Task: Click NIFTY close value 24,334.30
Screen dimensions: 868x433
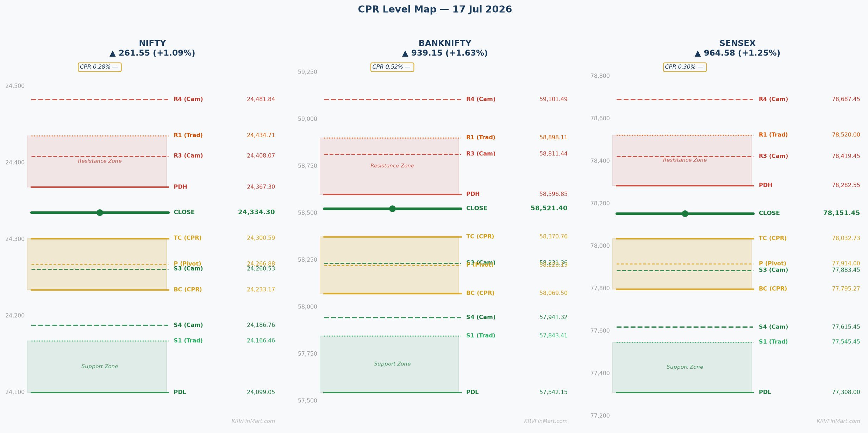Action: point(256,212)
